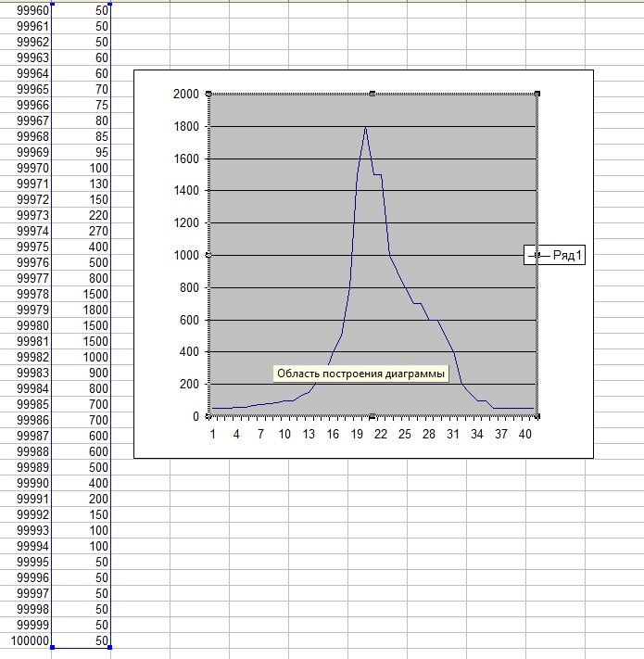Image resolution: width=644 pixels, height=659 pixels.
Task: Click the y-axis label 0
Action: tap(196, 416)
